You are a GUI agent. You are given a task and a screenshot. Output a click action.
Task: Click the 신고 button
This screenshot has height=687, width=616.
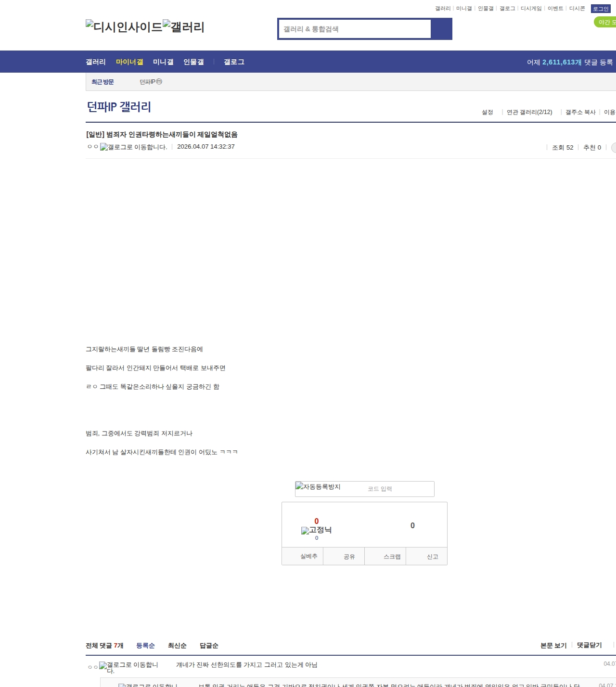point(427,556)
